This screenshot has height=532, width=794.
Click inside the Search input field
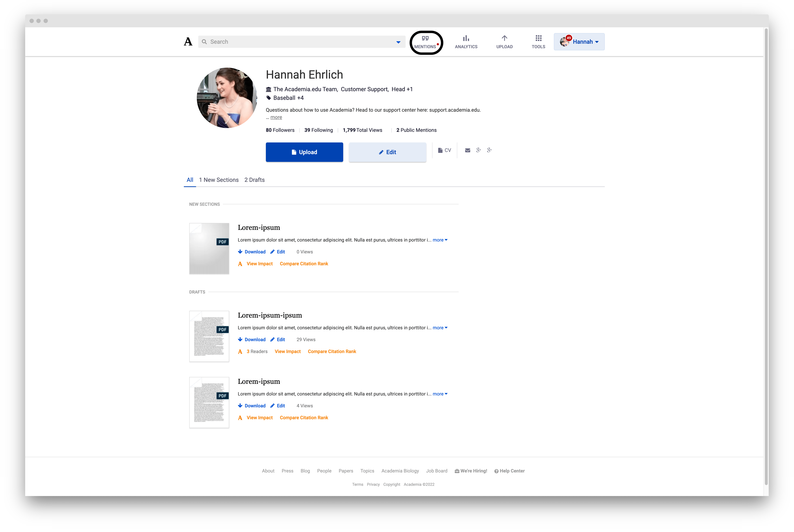[x=299, y=42]
